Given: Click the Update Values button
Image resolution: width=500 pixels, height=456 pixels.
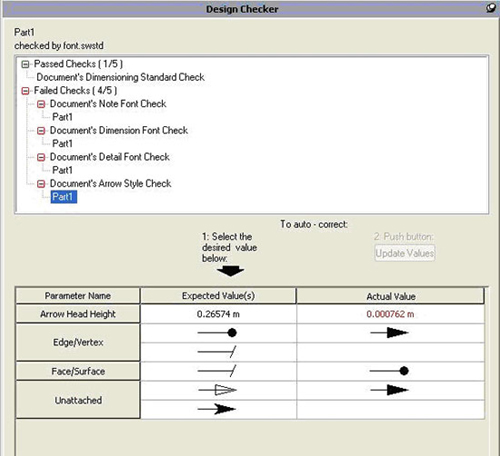Looking at the screenshot, I should 405,253.
